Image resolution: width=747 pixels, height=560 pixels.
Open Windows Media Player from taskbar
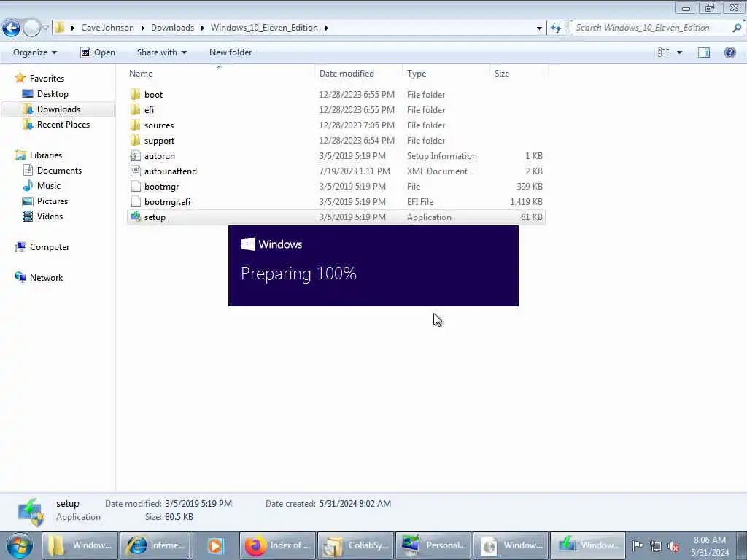(215, 545)
